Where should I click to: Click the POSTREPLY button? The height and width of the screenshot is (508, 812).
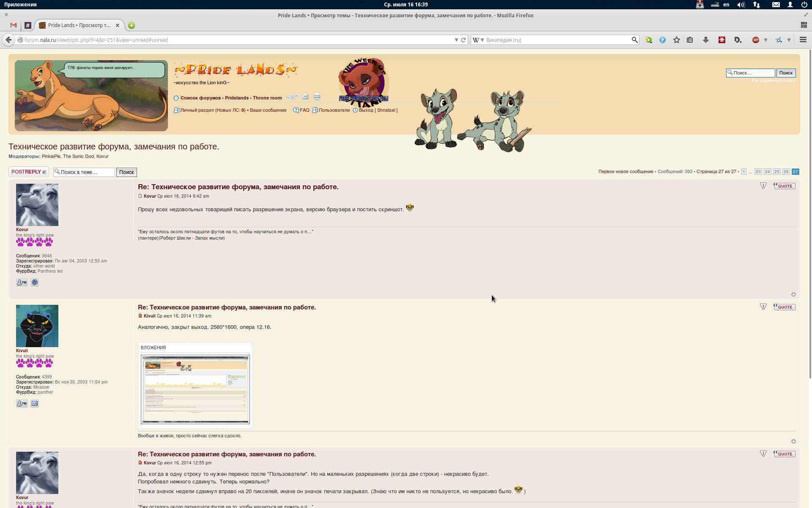(x=29, y=172)
